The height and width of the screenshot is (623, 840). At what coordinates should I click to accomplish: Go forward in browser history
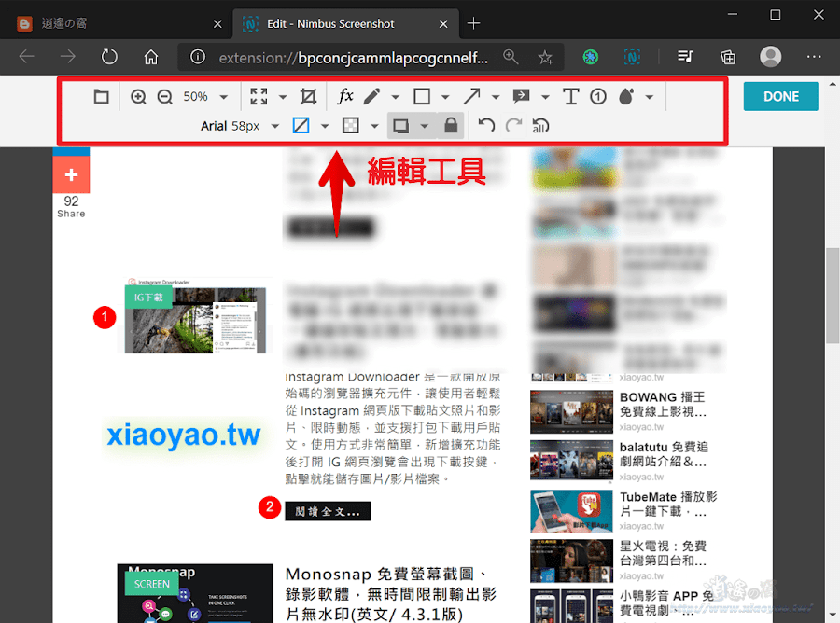pyautogui.click(x=67, y=57)
